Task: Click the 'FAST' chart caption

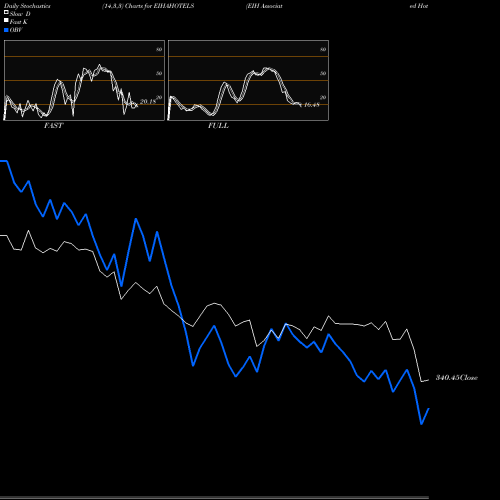Action: [x=53, y=126]
